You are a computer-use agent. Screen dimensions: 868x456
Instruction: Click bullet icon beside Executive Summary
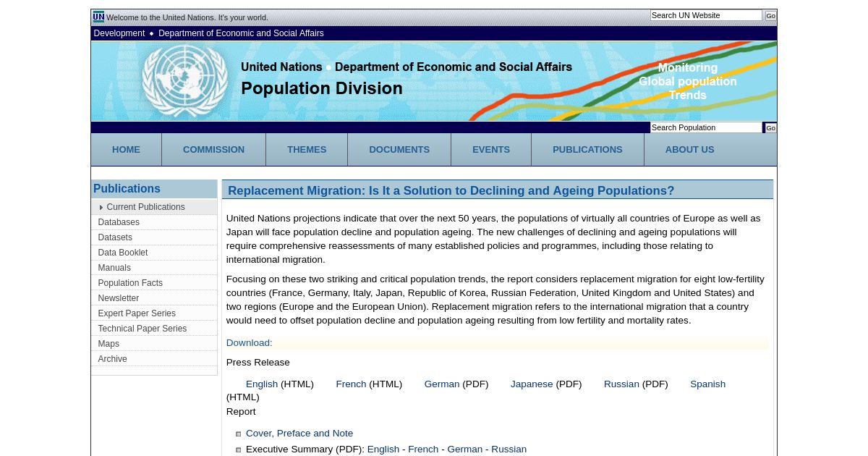click(238, 450)
